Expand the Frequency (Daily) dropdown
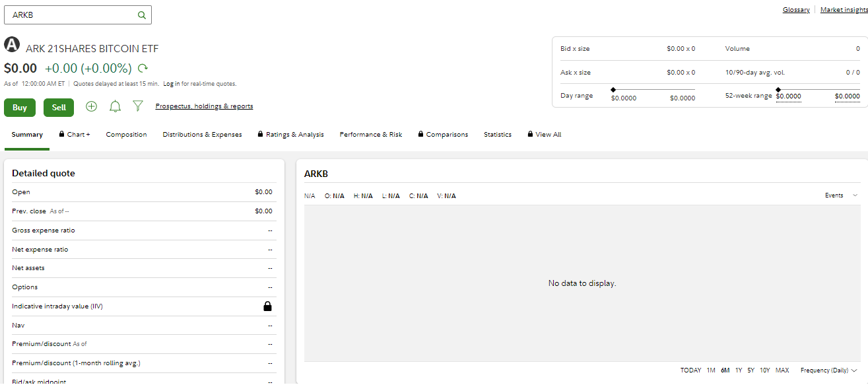868x385 pixels. pos(828,370)
